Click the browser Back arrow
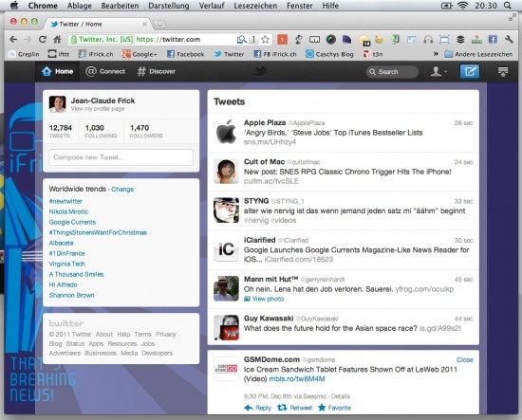This screenshot has height=420, width=522. point(13,39)
